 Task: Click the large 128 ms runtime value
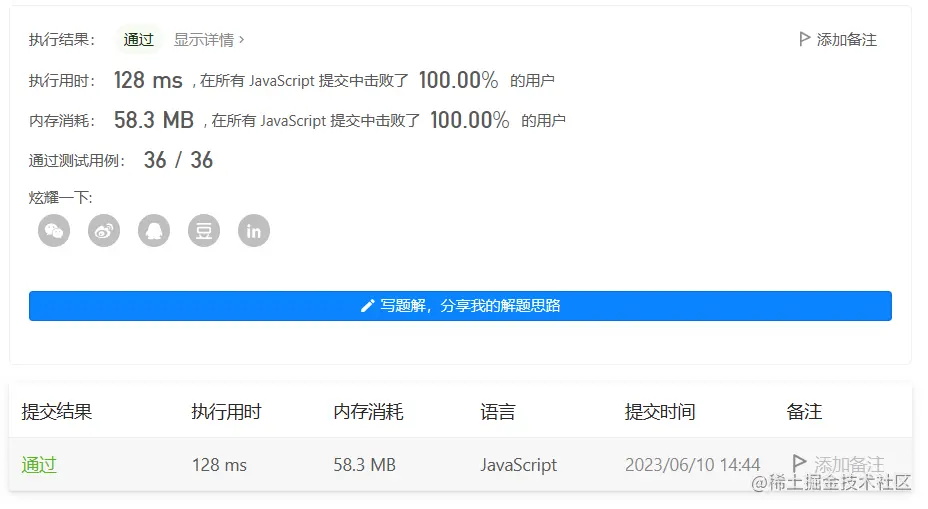click(x=148, y=80)
